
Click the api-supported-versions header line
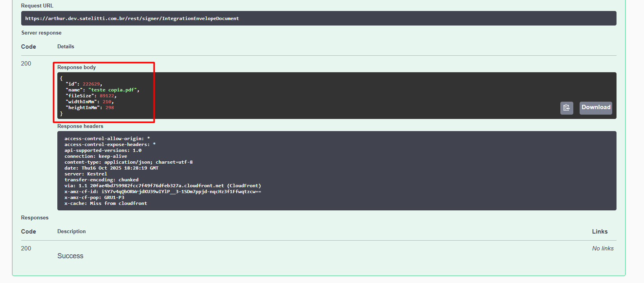click(103, 150)
